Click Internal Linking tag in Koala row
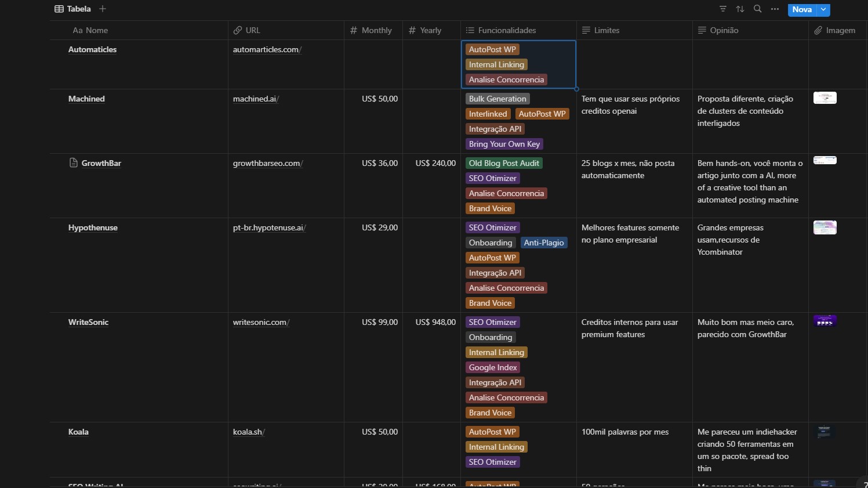The image size is (868, 488). click(496, 447)
